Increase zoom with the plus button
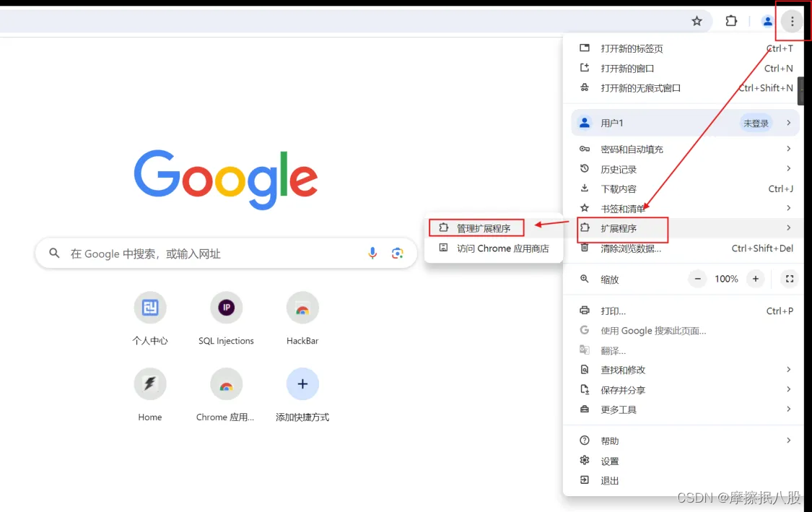This screenshot has width=812, height=512. 756,279
